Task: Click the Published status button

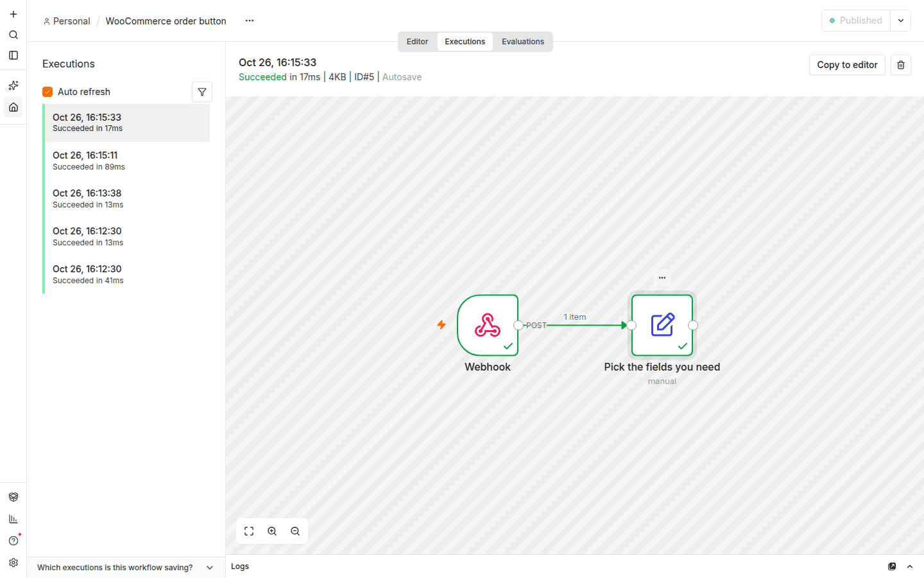Action: click(856, 21)
